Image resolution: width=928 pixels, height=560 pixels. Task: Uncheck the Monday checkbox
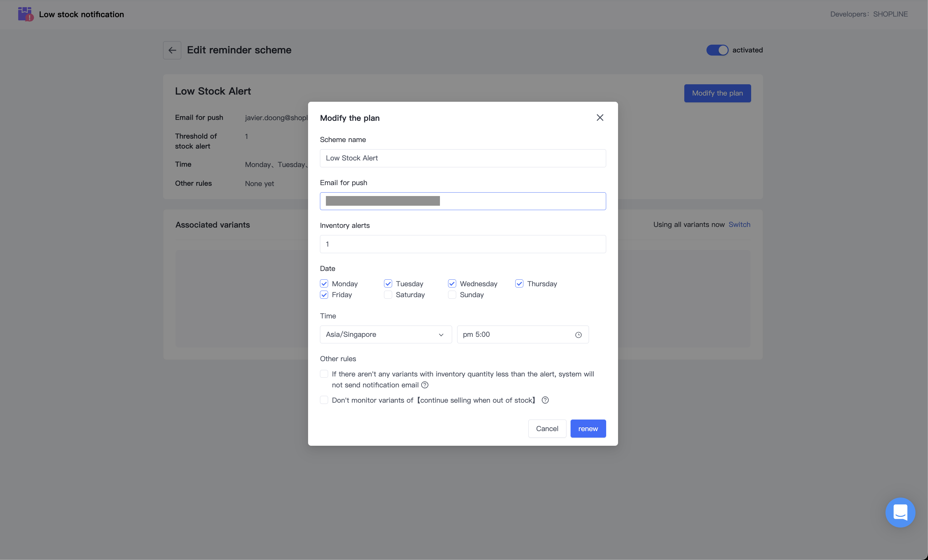tap(324, 283)
